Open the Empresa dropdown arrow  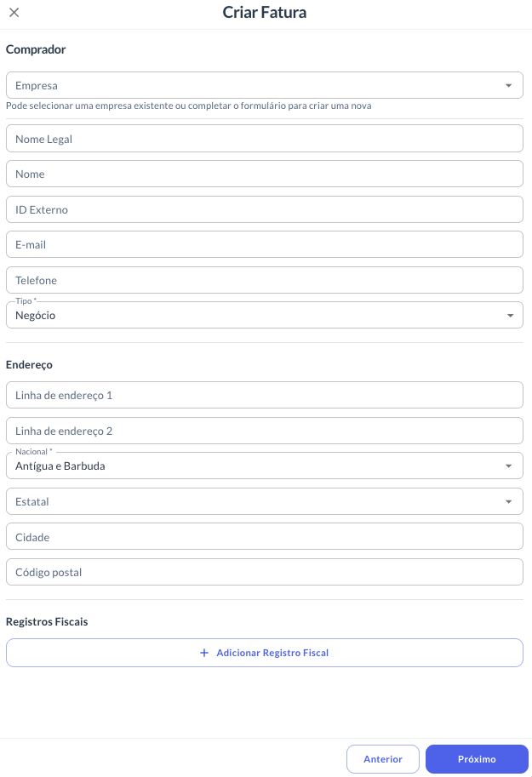click(x=509, y=86)
